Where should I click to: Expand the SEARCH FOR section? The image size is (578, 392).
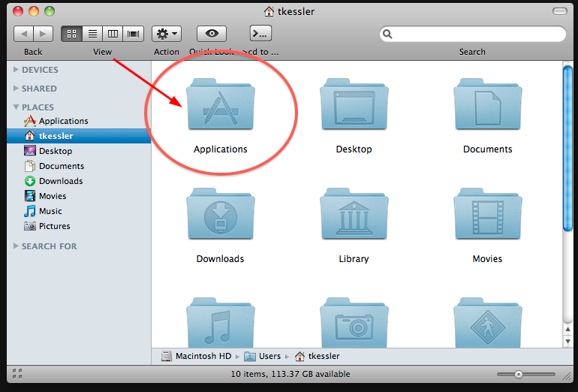pos(16,246)
